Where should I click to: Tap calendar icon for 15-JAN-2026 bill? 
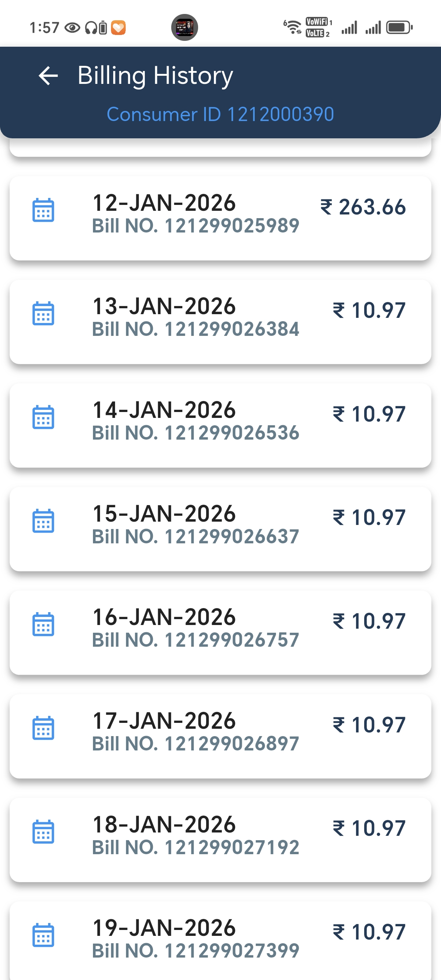click(x=43, y=521)
